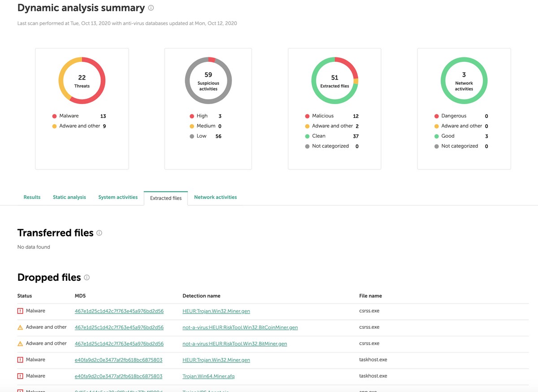Click red Malicious legend dot
The image size is (538, 392).
pyautogui.click(x=307, y=116)
